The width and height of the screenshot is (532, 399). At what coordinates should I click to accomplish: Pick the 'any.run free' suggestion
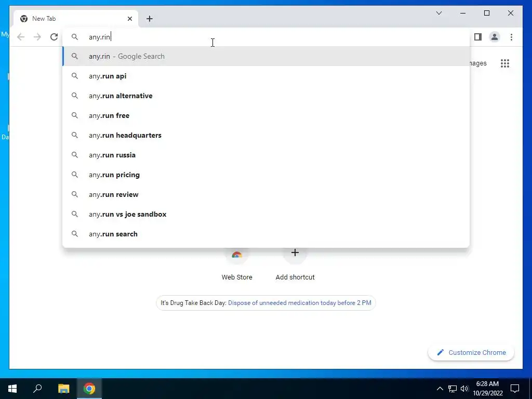[266, 115]
